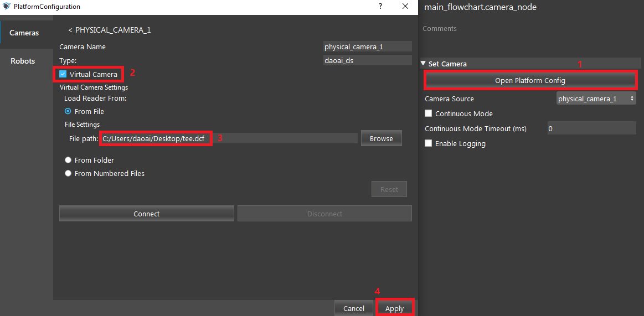644x316 pixels.
Task: Click the main_flowchart.camera_node title text
Action: (x=480, y=7)
